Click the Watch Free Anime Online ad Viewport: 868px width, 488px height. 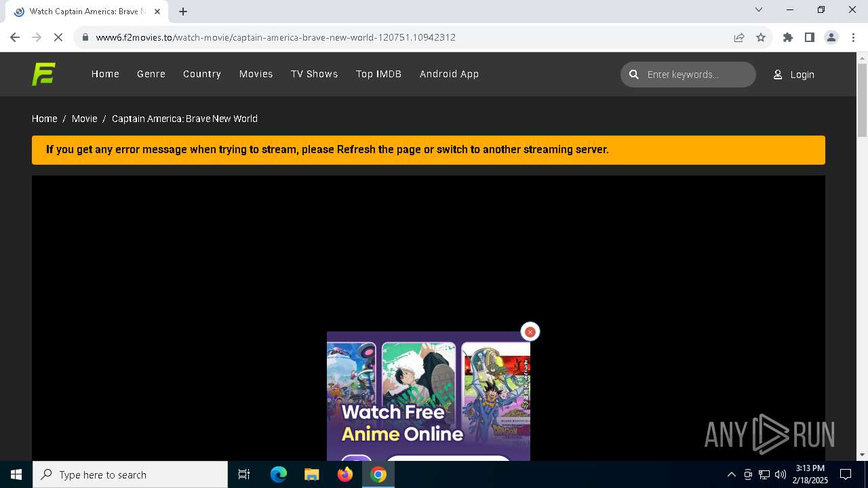pyautogui.click(x=429, y=396)
